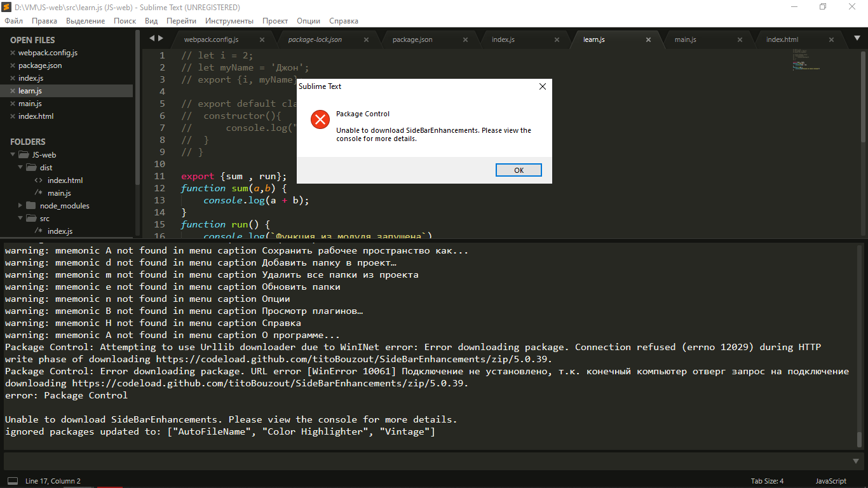This screenshot has height=488, width=868.
Task: Click the JS-web folder icon
Action: 24,154
